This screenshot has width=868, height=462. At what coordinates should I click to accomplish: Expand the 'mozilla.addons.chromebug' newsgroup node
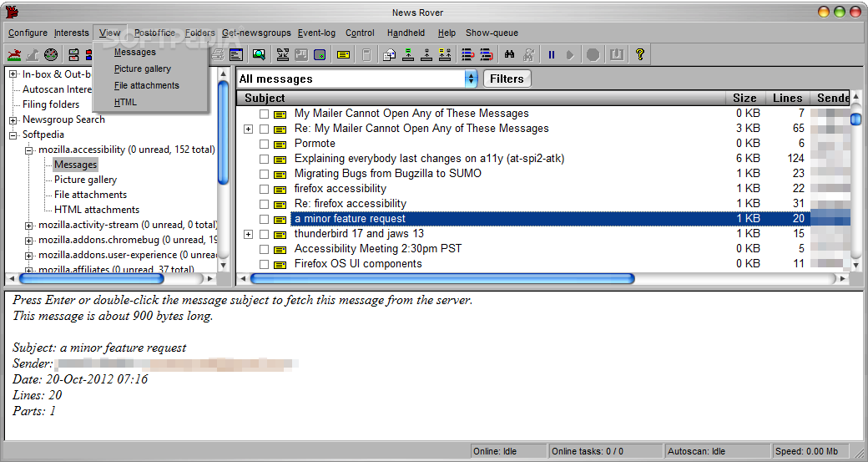click(x=28, y=241)
